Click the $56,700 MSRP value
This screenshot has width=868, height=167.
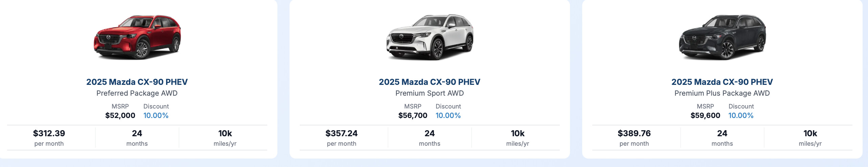pyautogui.click(x=413, y=116)
